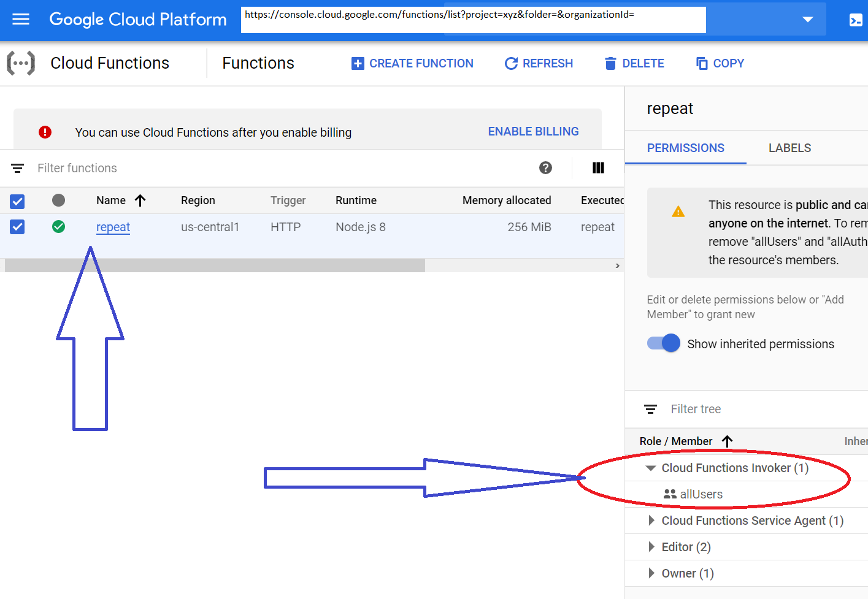Click the Cloud Functions product logo
The height and width of the screenshot is (599, 868).
[x=21, y=63]
